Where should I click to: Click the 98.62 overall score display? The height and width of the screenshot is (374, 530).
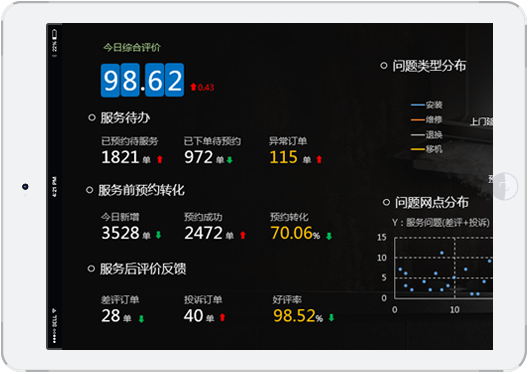click(142, 80)
